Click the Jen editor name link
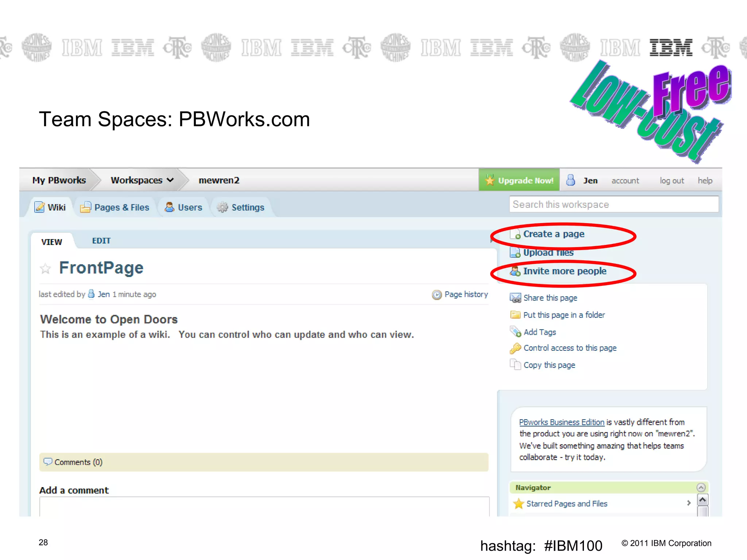747x560 pixels. pos(104,294)
